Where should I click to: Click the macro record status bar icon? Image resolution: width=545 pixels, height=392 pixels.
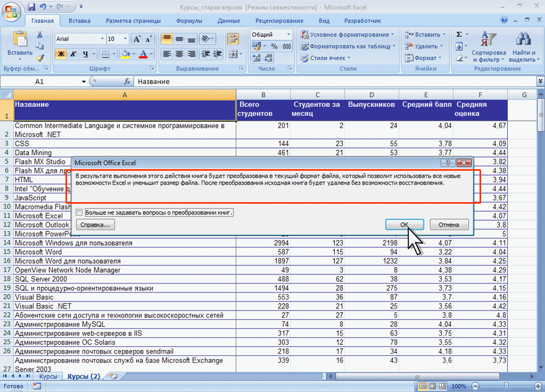pos(37,386)
